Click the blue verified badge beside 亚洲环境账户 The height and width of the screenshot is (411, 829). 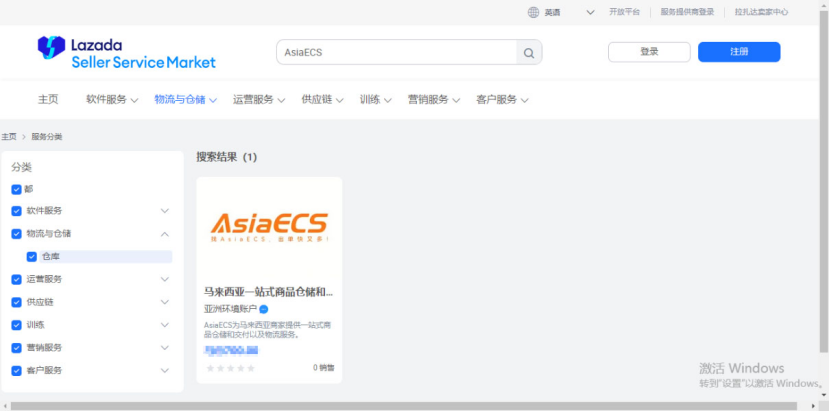pos(263,309)
